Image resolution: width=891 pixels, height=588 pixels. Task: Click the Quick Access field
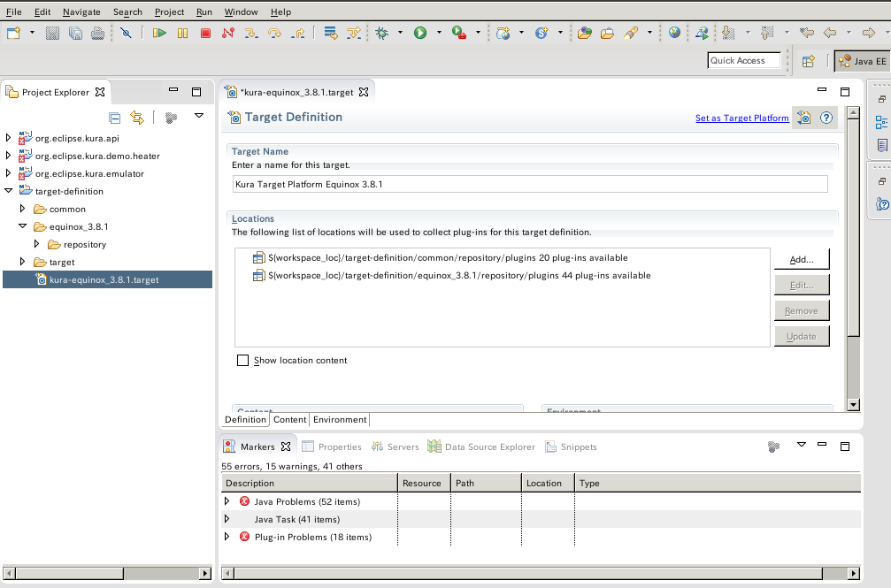tap(744, 61)
